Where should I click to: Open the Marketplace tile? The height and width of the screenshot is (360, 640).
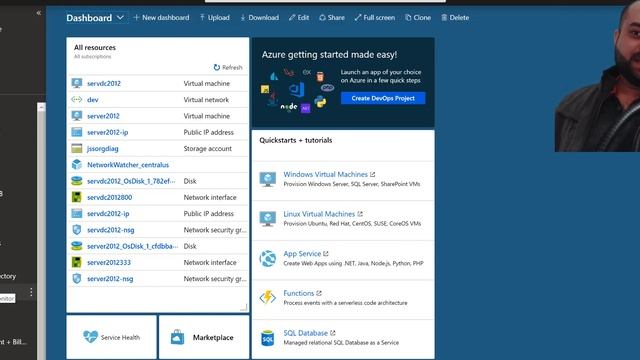tap(204, 337)
